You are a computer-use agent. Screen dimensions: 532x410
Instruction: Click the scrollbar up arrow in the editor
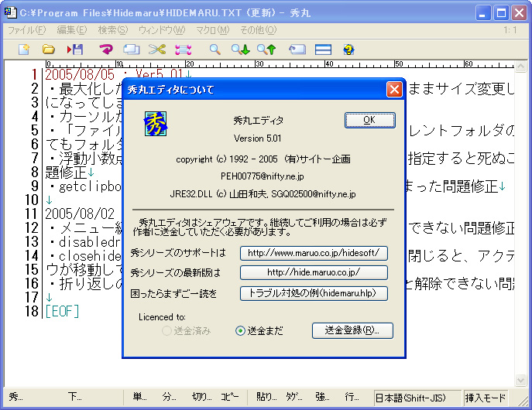pyautogui.click(x=521, y=66)
